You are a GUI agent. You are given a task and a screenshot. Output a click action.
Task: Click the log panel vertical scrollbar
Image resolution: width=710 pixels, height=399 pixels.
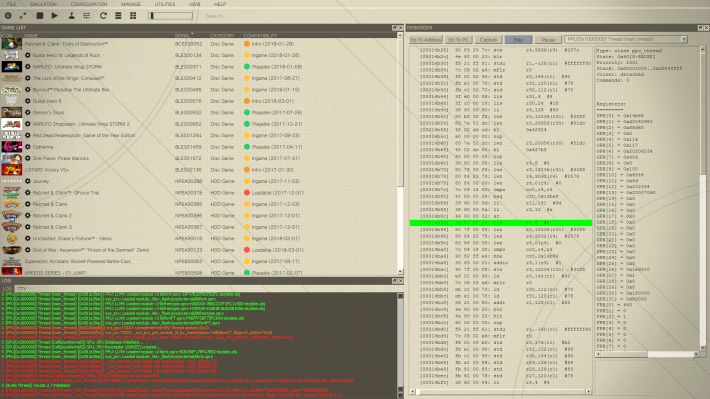pyautogui.click(x=400, y=345)
